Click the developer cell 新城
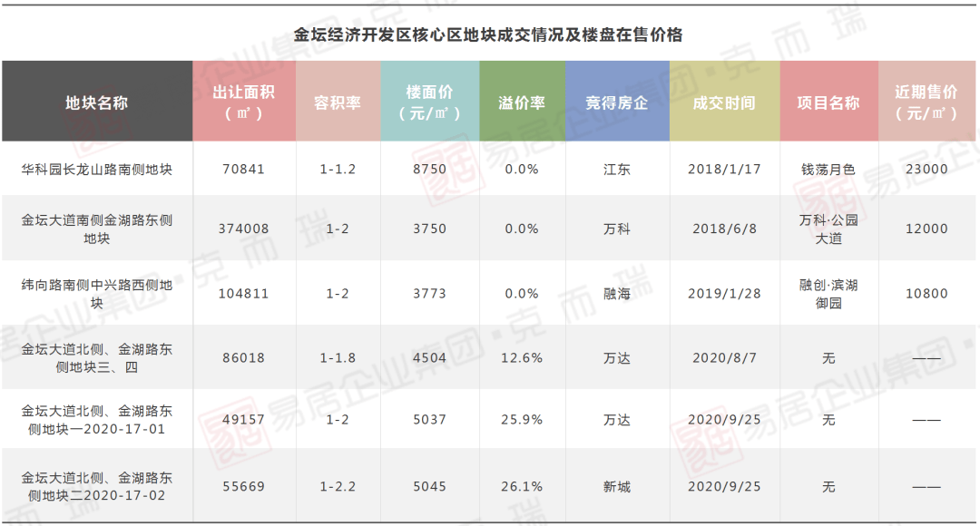 617,487
